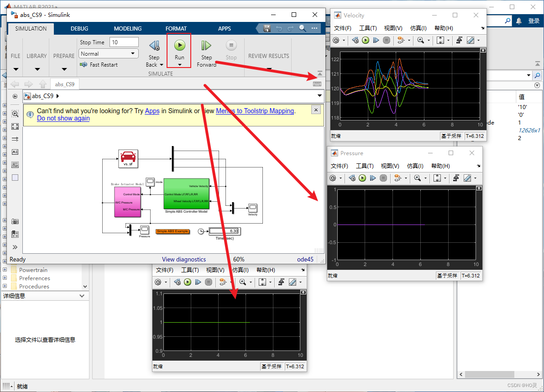Click the screenshot camera icon in palette
The image size is (544, 392).
[15, 221]
